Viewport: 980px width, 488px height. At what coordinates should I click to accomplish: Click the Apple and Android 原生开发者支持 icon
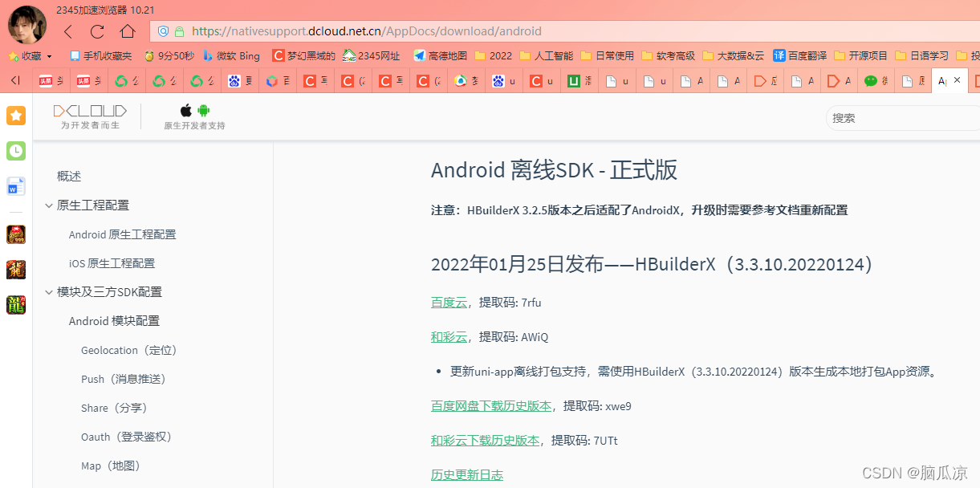pos(194,116)
